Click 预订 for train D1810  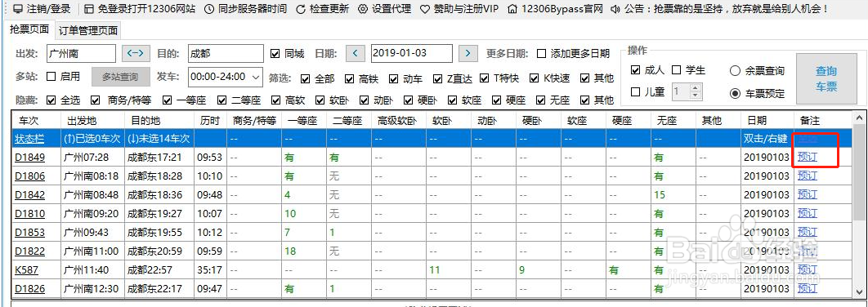(x=808, y=214)
